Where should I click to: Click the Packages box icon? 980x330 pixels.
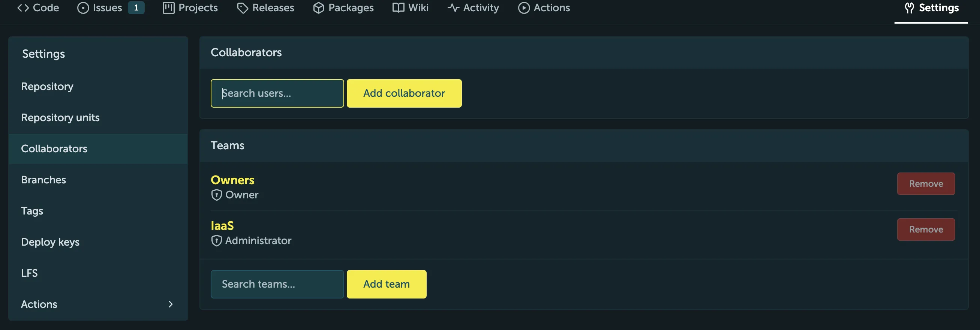point(318,8)
